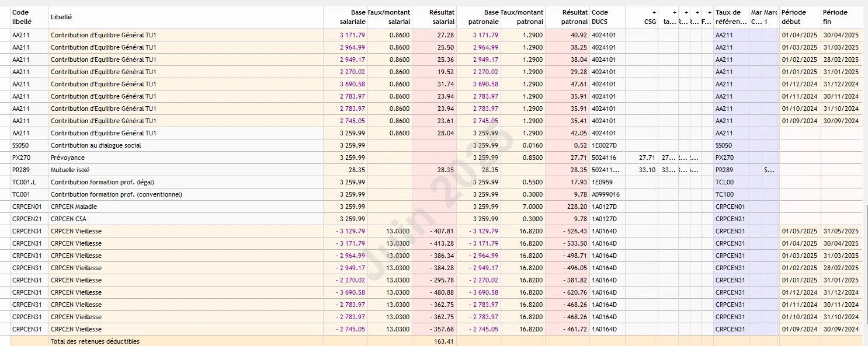Click résultat salarial value 28.04
868x346 pixels.
pos(446,133)
